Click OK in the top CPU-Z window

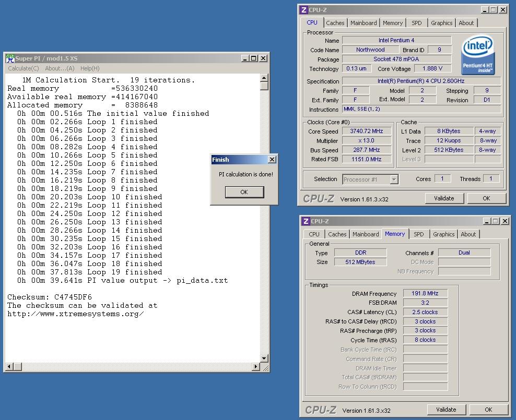(486, 198)
